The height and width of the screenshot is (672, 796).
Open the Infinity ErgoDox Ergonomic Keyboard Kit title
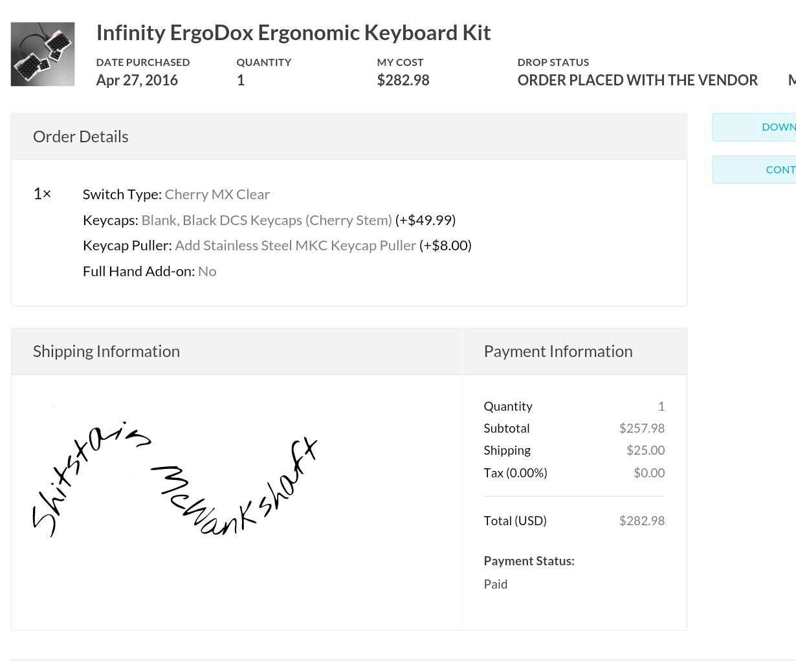coord(293,33)
